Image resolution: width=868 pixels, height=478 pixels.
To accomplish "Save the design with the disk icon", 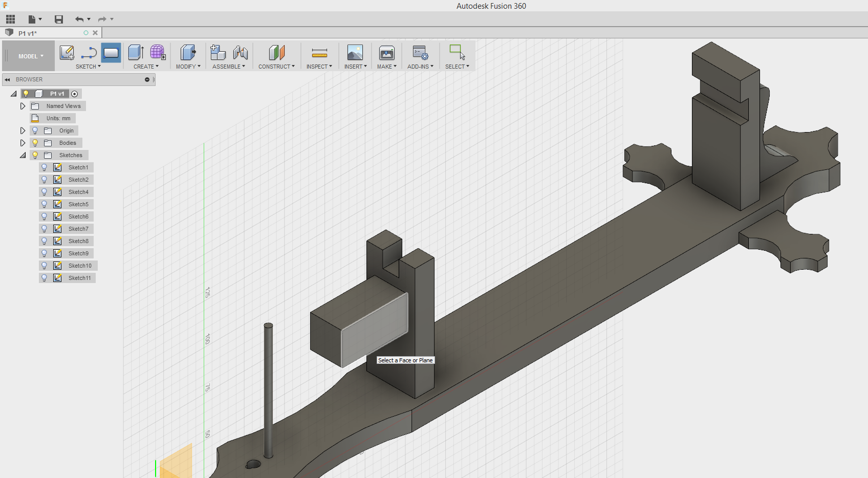I will [x=59, y=19].
